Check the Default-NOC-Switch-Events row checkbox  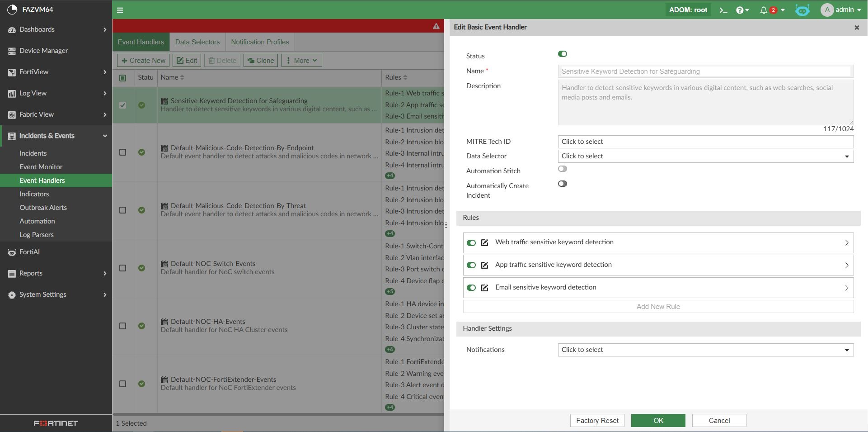pyautogui.click(x=122, y=268)
